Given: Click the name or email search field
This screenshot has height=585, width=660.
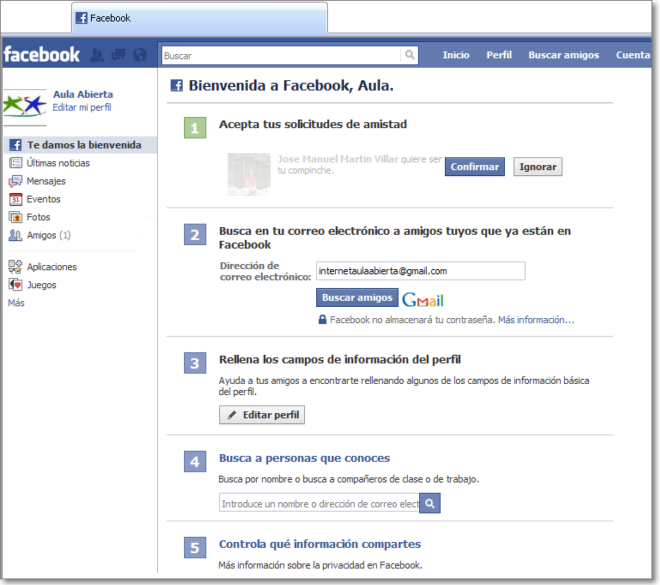Looking at the screenshot, I should (x=319, y=503).
